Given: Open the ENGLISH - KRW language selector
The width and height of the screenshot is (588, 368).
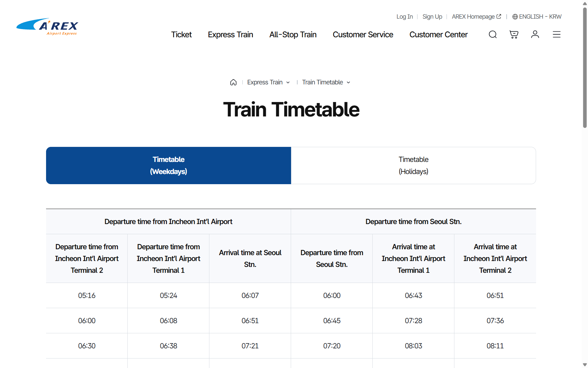Looking at the screenshot, I should coord(537,17).
